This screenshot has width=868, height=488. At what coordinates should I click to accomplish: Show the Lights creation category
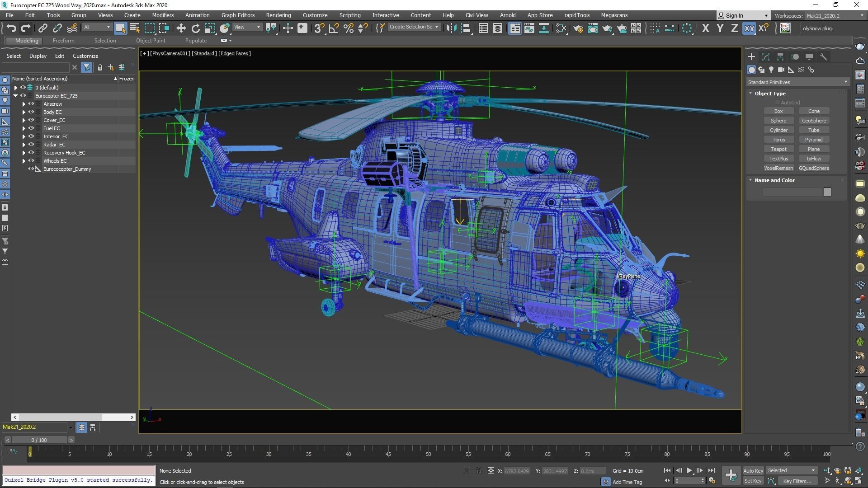pos(771,70)
